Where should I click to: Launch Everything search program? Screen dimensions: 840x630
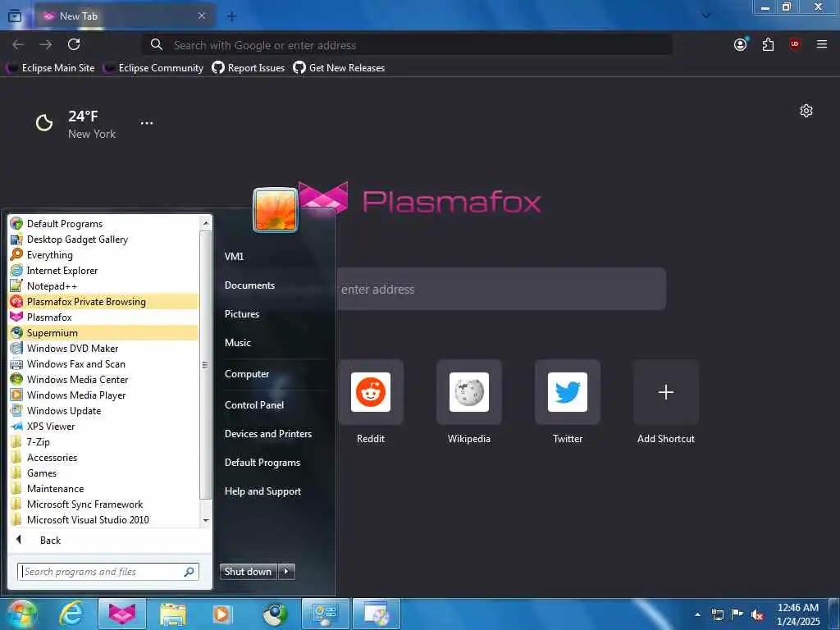point(104,255)
